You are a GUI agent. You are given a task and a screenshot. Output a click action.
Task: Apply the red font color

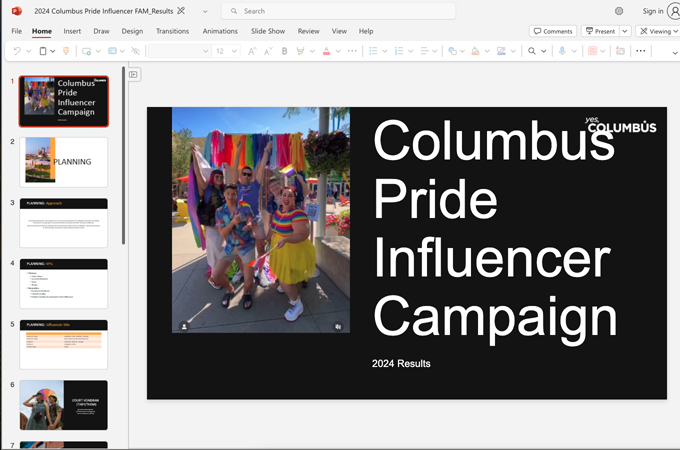pyautogui.click(x=327, y=51)
